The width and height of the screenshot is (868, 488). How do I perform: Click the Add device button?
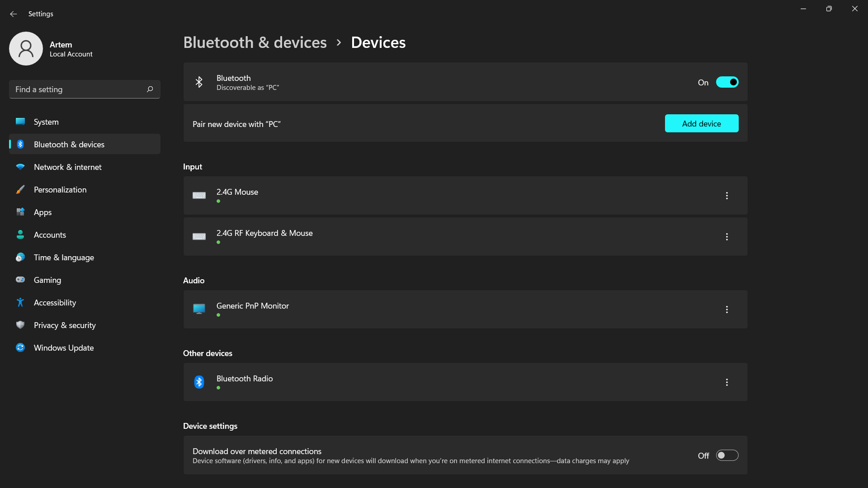702,123
